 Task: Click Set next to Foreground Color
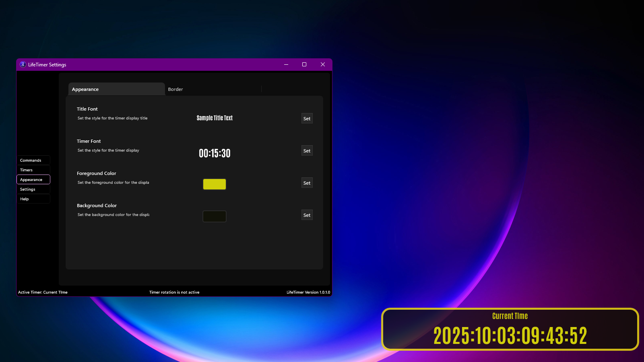(x=307, y=183)
